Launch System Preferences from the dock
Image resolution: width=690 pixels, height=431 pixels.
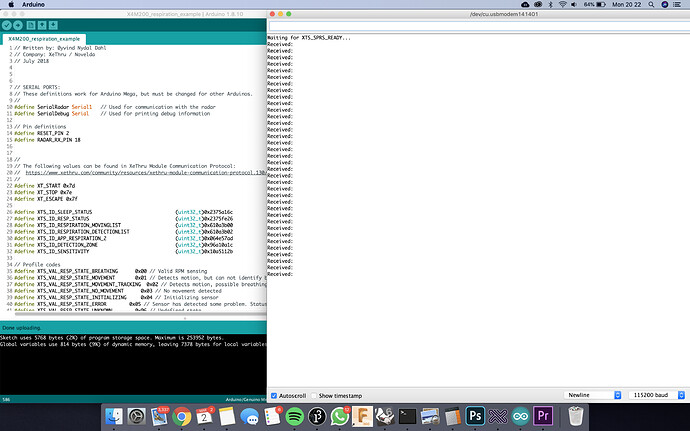coord(136,416)
